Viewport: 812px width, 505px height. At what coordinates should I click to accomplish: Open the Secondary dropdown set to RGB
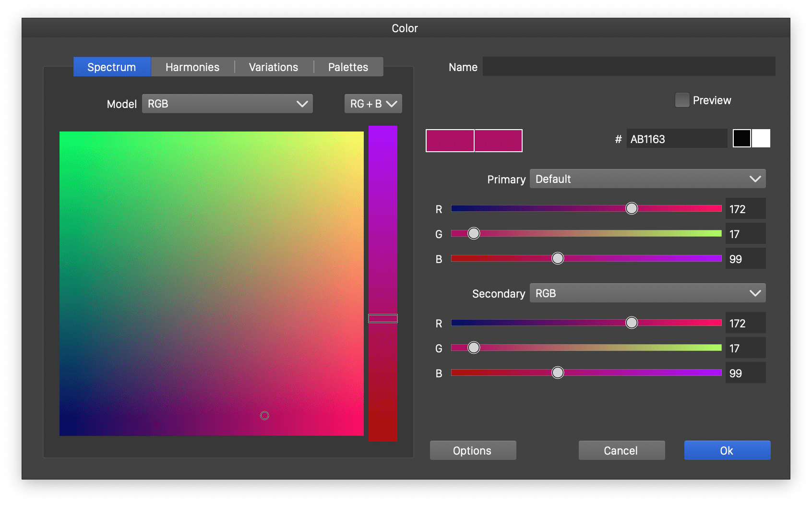[647, 293]
